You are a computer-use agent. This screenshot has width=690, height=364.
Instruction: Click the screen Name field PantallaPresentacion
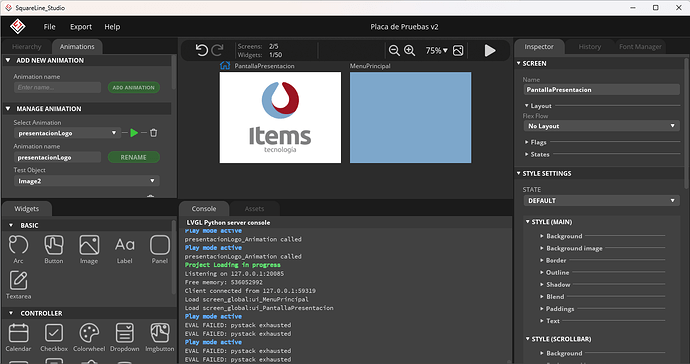602,90
